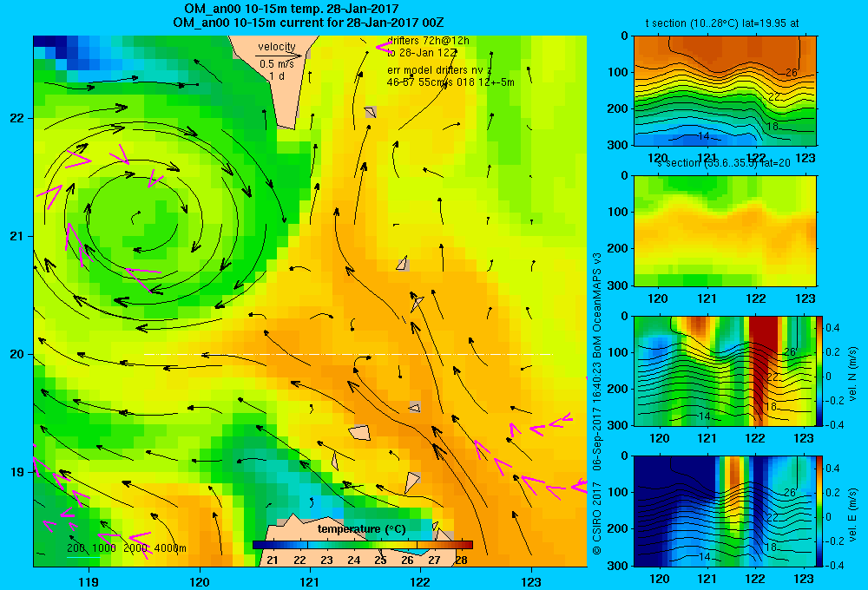Click the magenta drifter arrow legend symbol
868x590 pixels.
point(384,47)
